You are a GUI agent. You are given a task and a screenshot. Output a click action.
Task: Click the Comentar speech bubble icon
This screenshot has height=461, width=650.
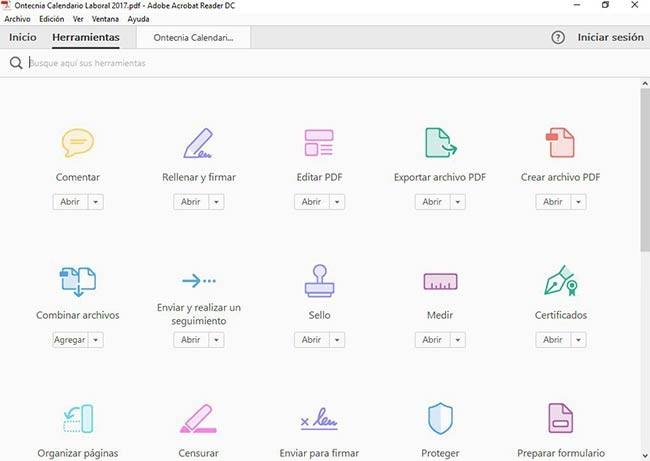point(78,143)
